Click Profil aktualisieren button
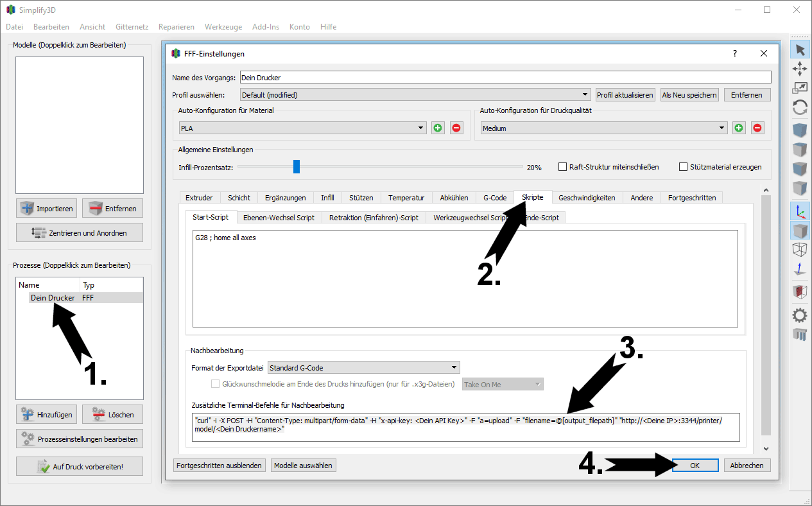This screenshot has height=506, width=812. tap(625, 94)
